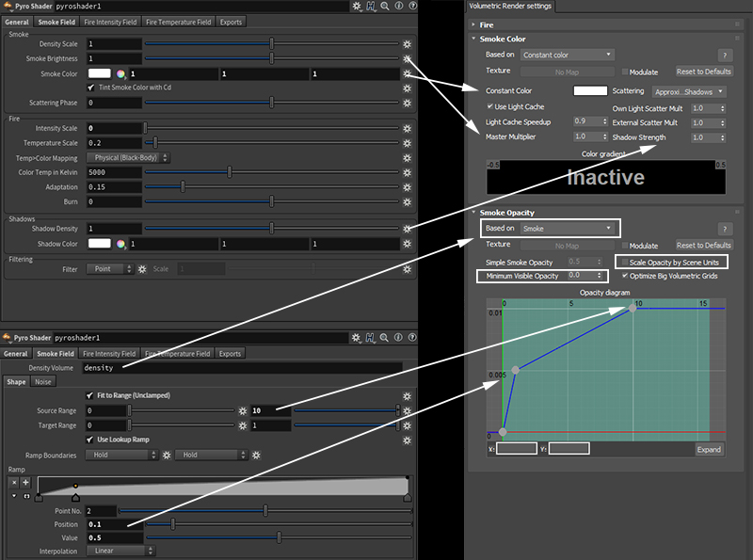Disable Use Lookup Ramp checkbox

click(x=90, y=440)
